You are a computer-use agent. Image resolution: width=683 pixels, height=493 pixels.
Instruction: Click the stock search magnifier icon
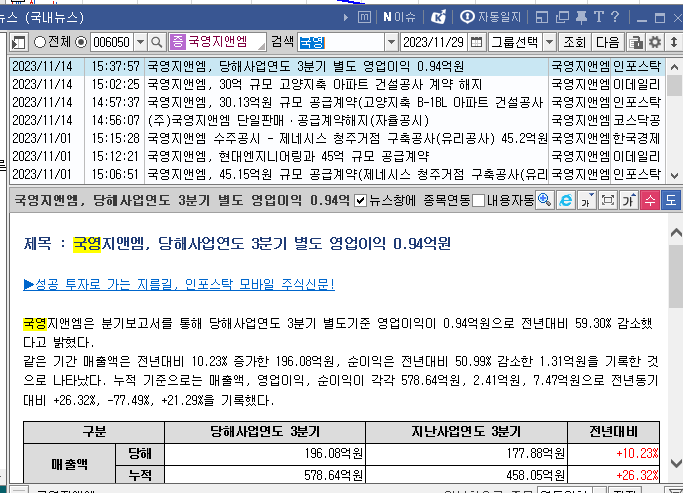(156, 43)
